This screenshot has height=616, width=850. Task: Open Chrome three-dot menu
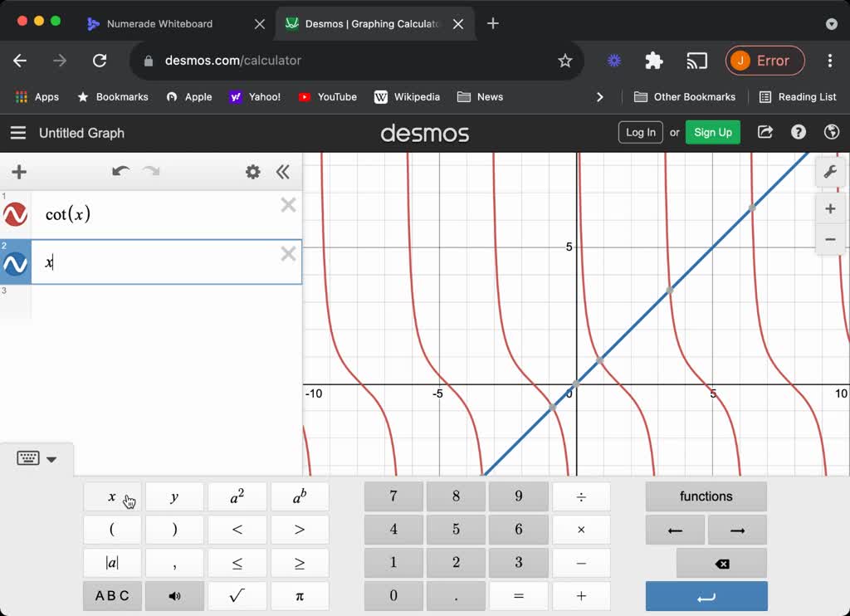point(830,61)
